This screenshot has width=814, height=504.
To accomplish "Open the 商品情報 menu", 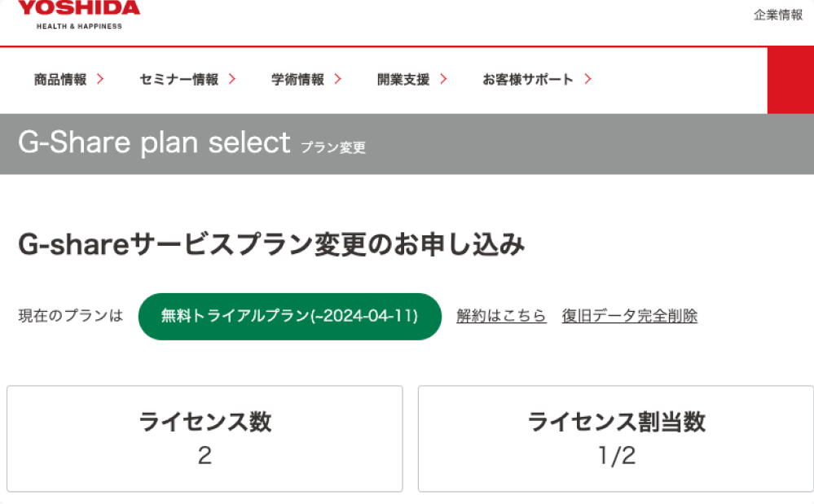I will (60, 80).
